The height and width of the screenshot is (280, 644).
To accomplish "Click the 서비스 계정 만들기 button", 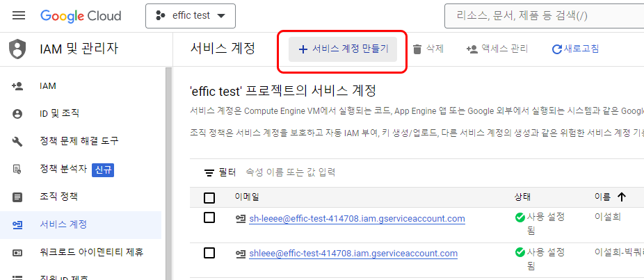I will [343, 49].
